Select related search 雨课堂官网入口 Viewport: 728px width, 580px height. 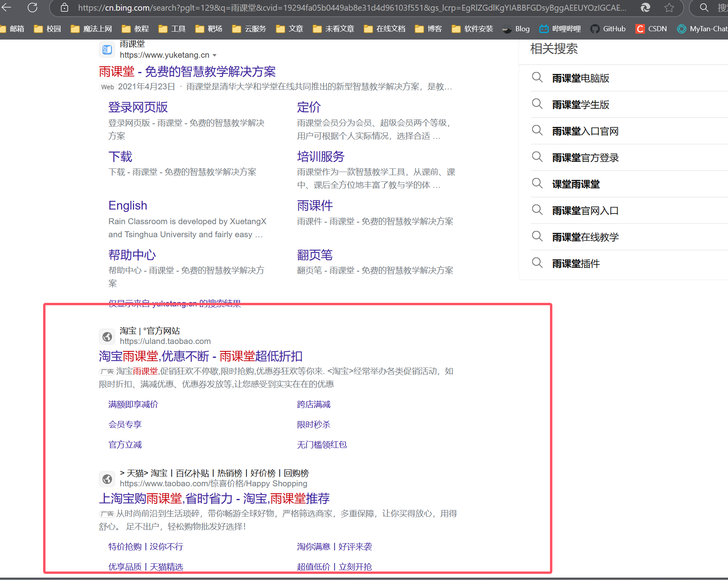click(x=585, y=211)
